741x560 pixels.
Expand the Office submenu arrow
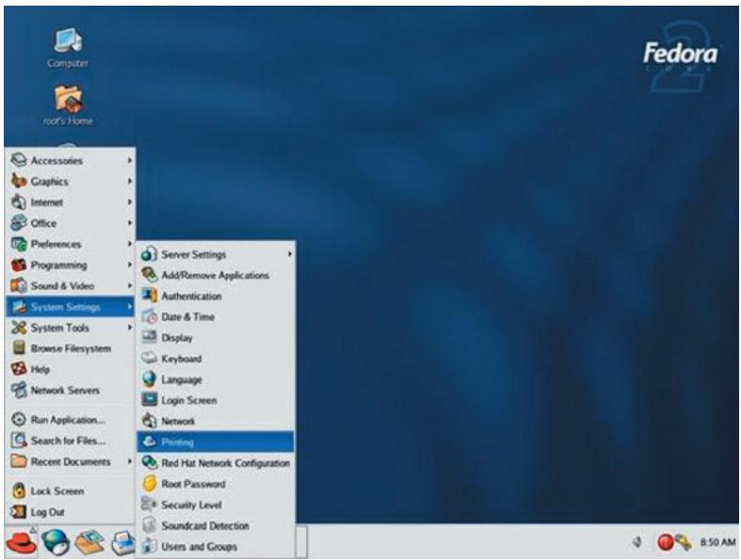click(x=129, y=222)
